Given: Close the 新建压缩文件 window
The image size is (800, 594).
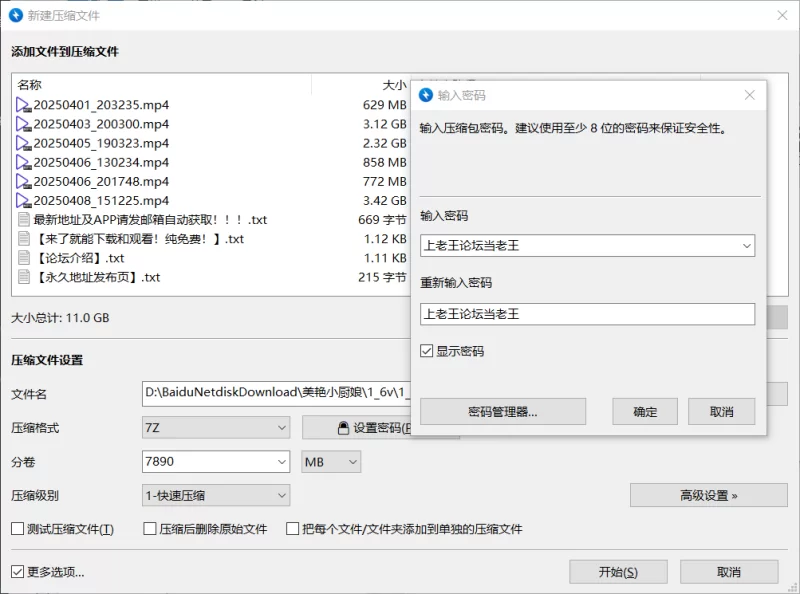Looking at the screenshot, I should click(782, 15).
